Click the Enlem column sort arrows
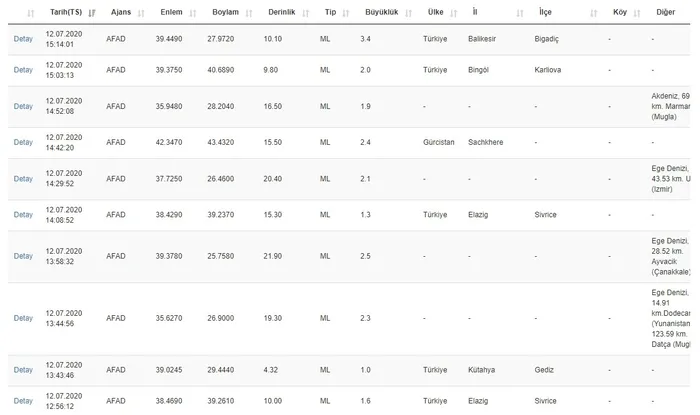Image resolution: width=700 pixels, height=415 pixels. tap(192, 13)
